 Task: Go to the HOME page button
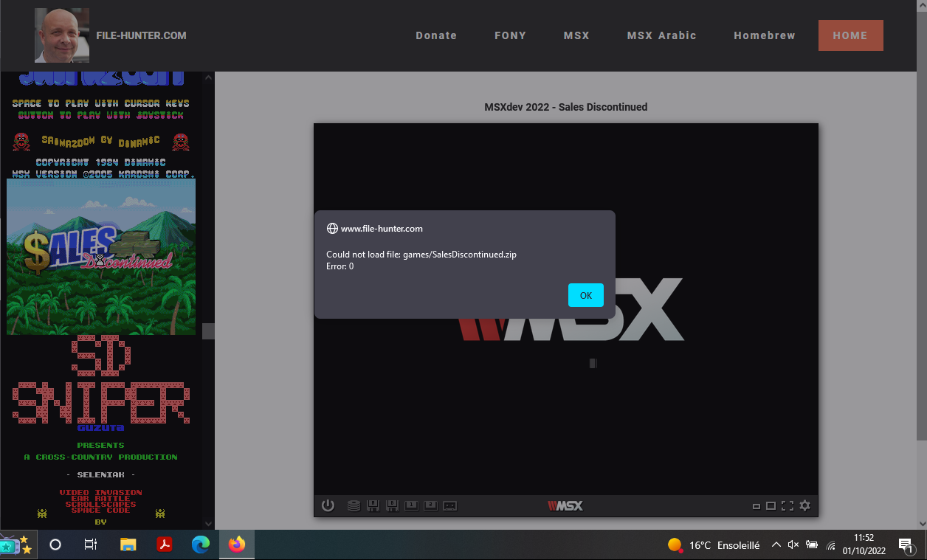pyautogui.click(x=850, y=35)
